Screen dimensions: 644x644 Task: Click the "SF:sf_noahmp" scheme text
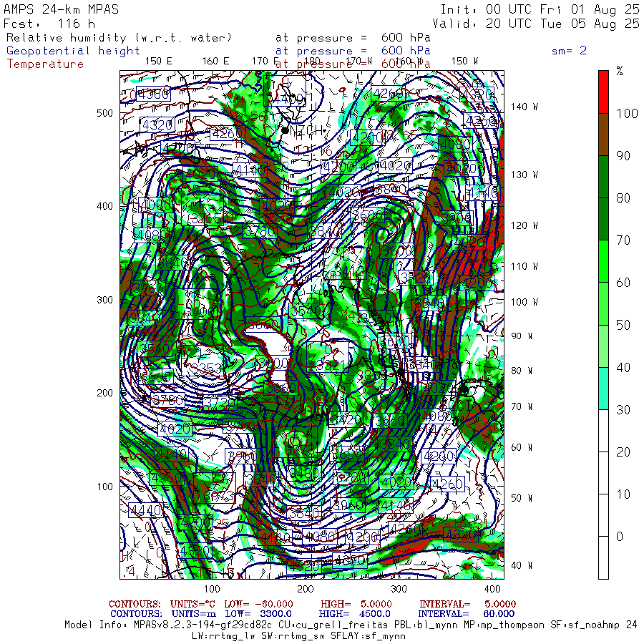(585, 625)
